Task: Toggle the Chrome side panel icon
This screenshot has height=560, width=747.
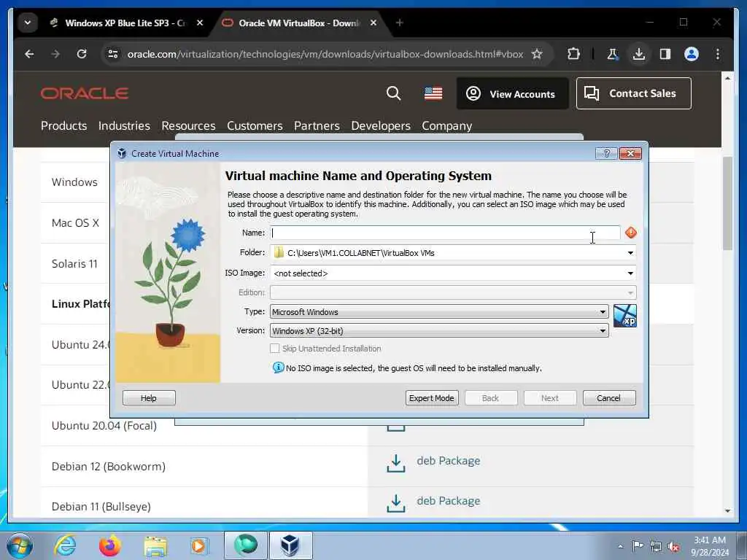Action: click(x=665, y=54)
